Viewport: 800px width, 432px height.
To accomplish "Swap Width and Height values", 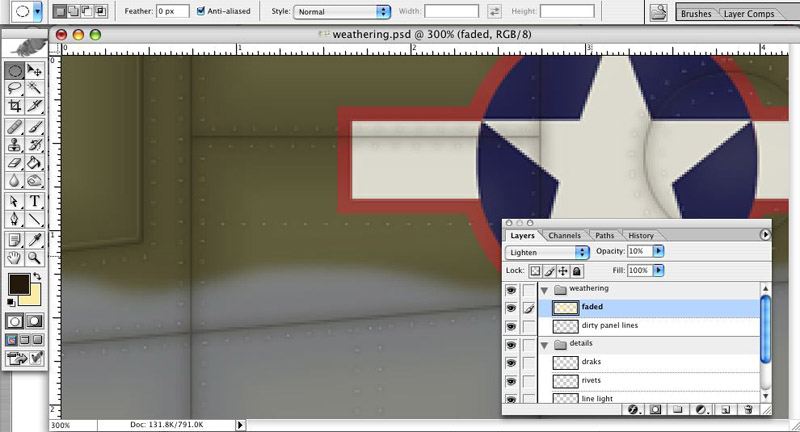I will click(494, 11).
